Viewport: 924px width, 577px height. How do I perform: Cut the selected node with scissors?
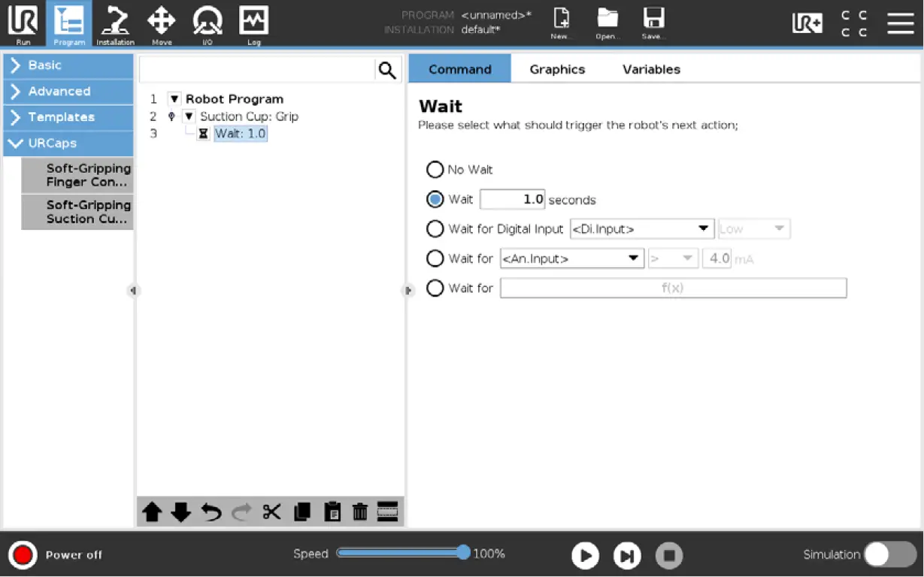tap(271, 512)
